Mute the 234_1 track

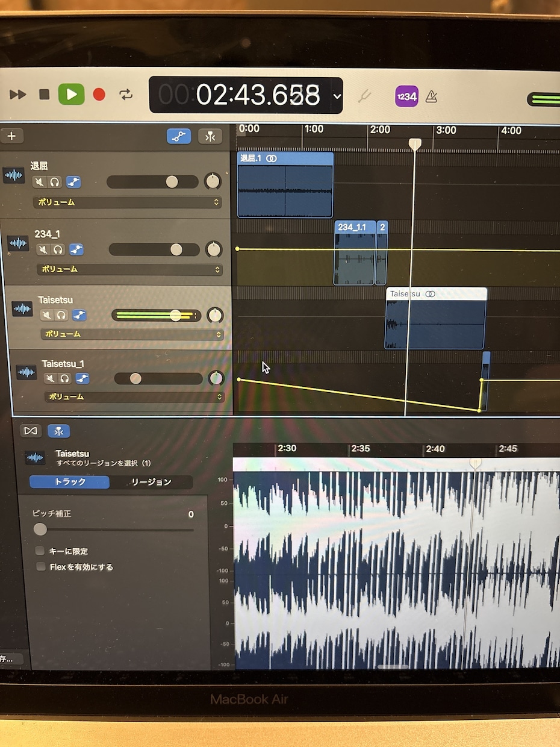tap(43, 249)
